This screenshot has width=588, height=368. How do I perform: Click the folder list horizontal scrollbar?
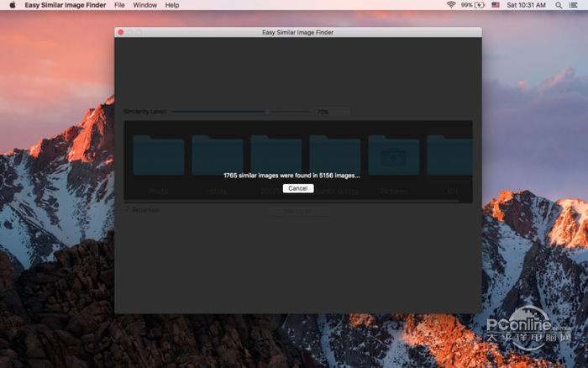(x=291, y=201)
